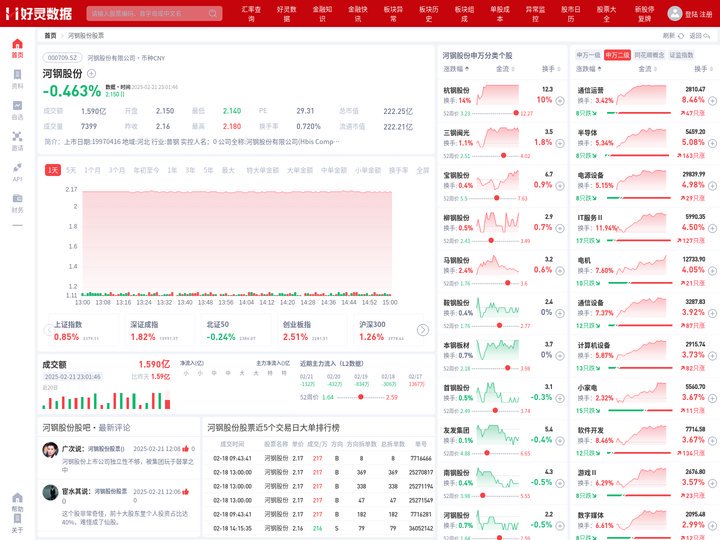720x540 pixels.
Task: Click the 首页 home icon in sidebar
Action: pyautogui.click(x=17, y=44)
